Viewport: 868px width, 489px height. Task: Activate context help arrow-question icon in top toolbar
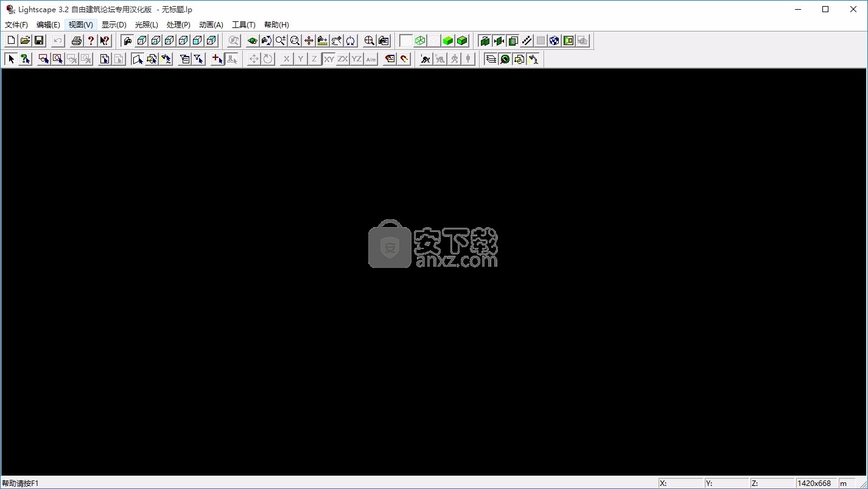pyautogui.click(x=105, y=41)
